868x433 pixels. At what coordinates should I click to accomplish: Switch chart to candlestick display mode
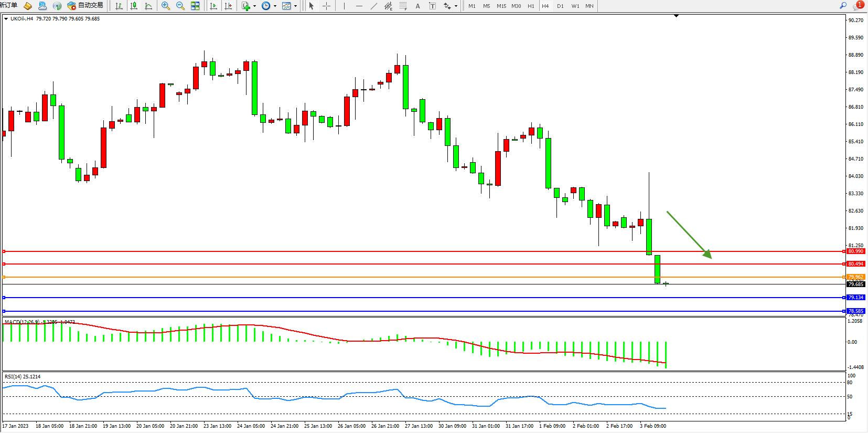[x=134, y=6]
